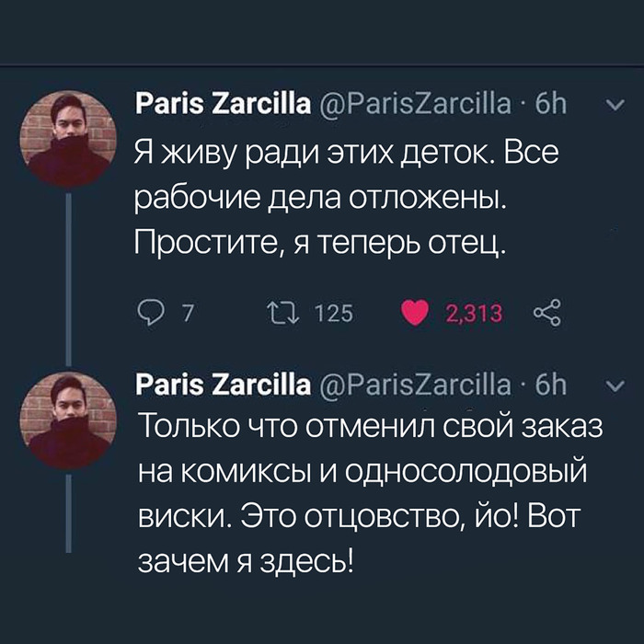Click the reply speech bubble icon
The image size is (644, 644).
pyautogui.click(x=149, y=315)
